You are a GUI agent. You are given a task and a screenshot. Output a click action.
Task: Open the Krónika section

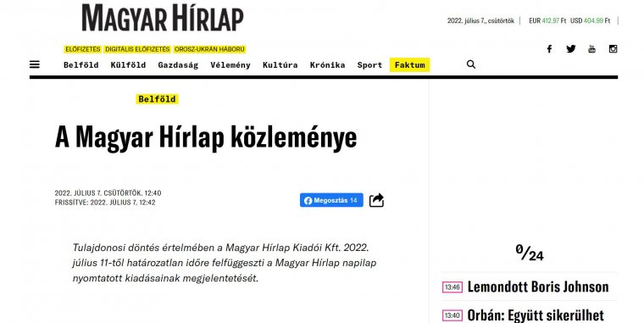click(327, 65)
